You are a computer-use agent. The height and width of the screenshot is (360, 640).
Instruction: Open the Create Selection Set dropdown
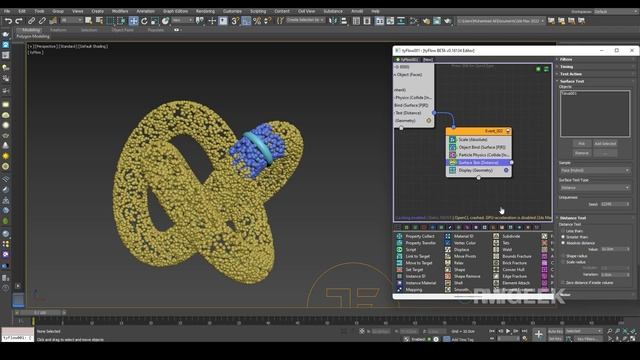tap(305, 20)
